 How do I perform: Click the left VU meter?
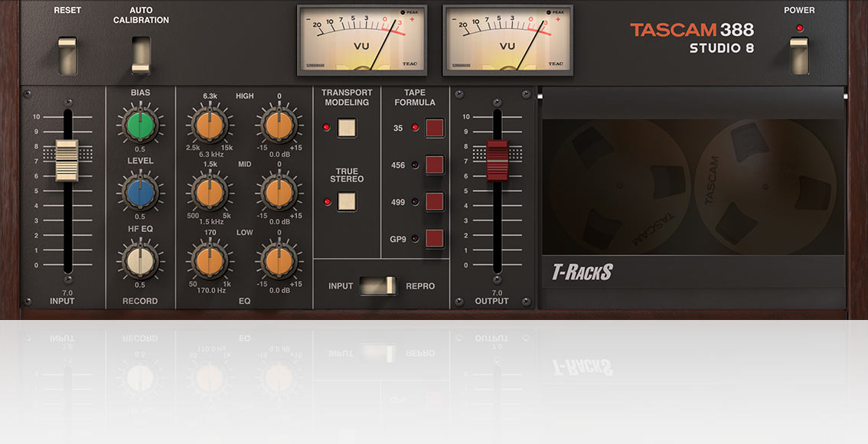362,40
